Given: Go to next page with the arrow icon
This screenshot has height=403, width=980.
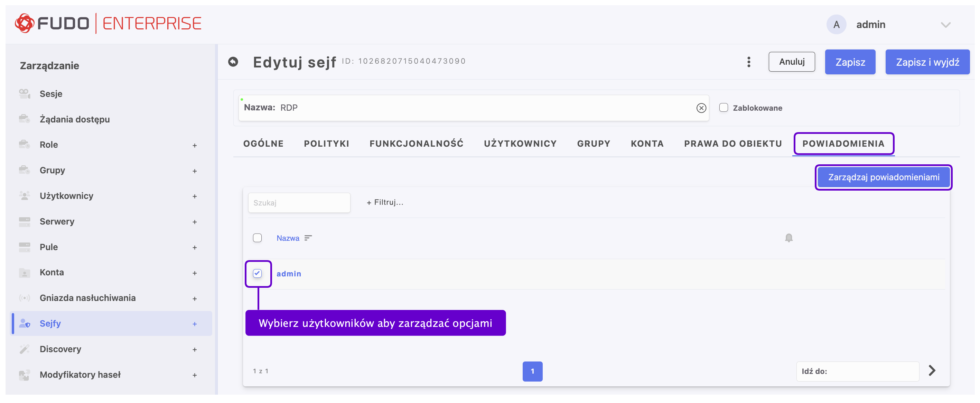Looking at the screenshot, I should (932, 370).
